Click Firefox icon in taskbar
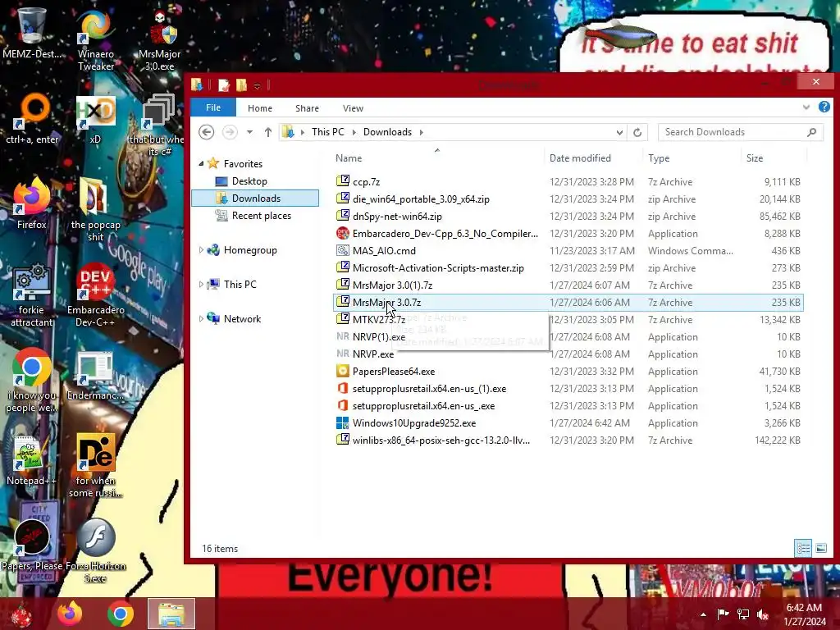840x630 pixels. click(70, 614)
